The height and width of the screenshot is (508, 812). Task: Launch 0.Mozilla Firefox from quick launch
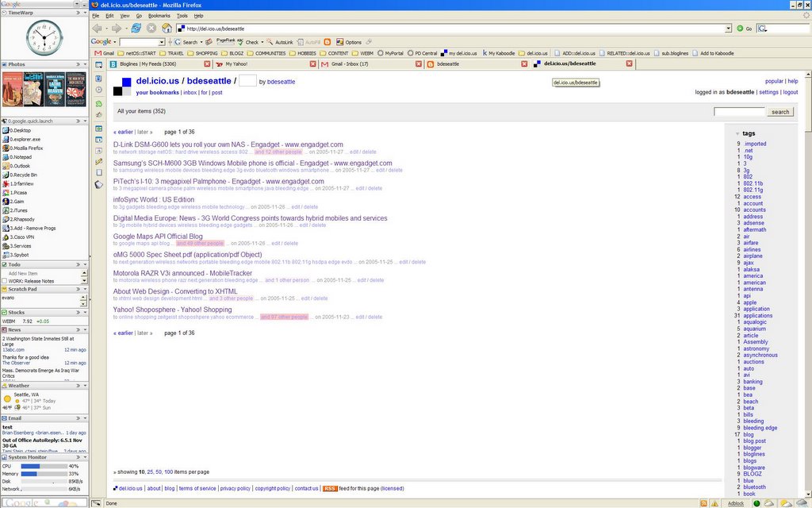tap(23, 148)
